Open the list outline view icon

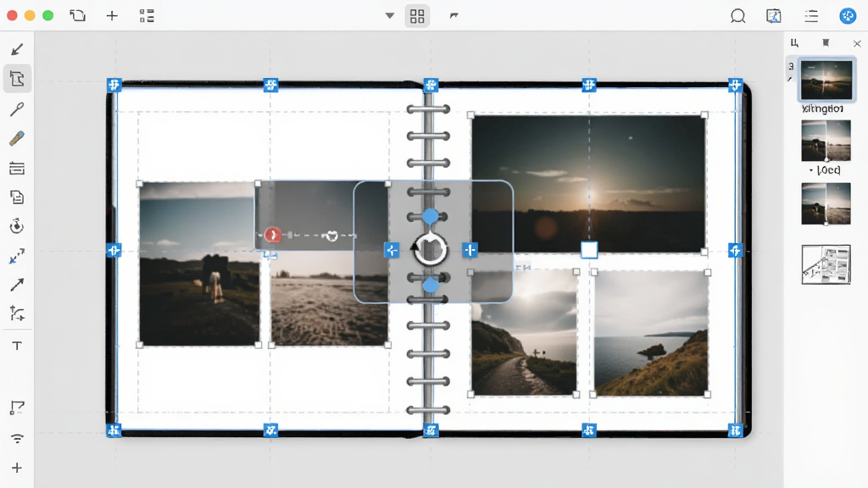pos(147,15)
